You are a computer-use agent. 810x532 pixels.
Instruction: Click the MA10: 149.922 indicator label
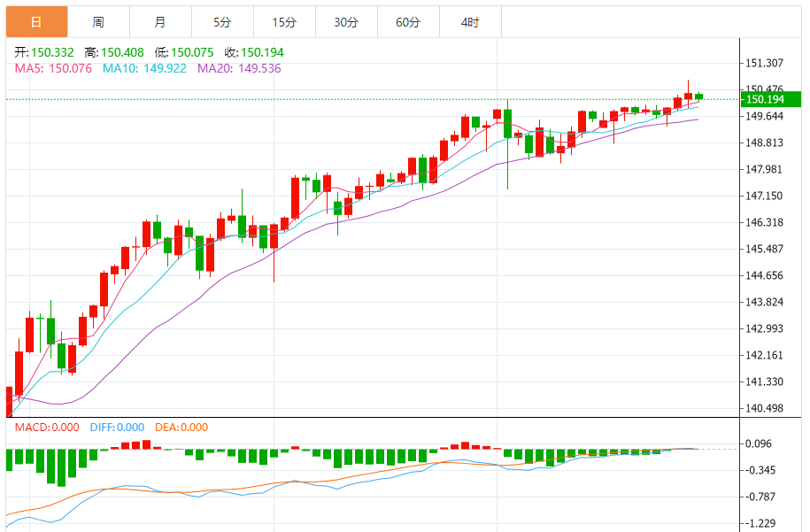[x=144, y=69]
